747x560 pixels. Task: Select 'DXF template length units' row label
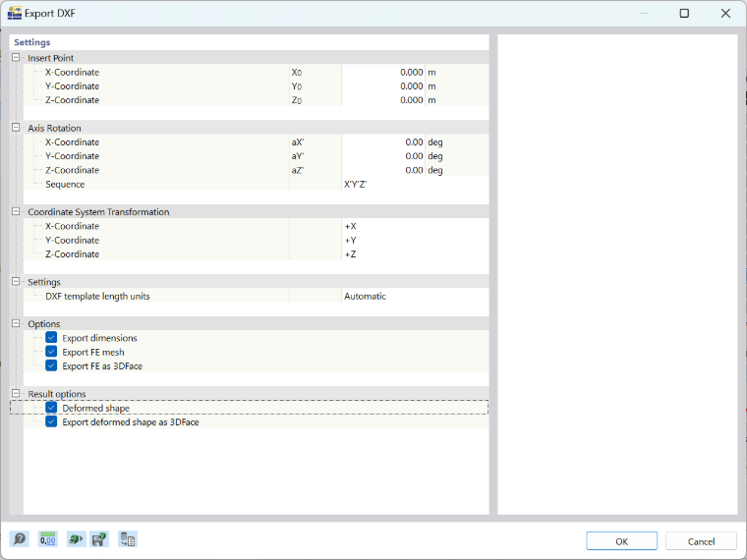[x=97, y=296]
